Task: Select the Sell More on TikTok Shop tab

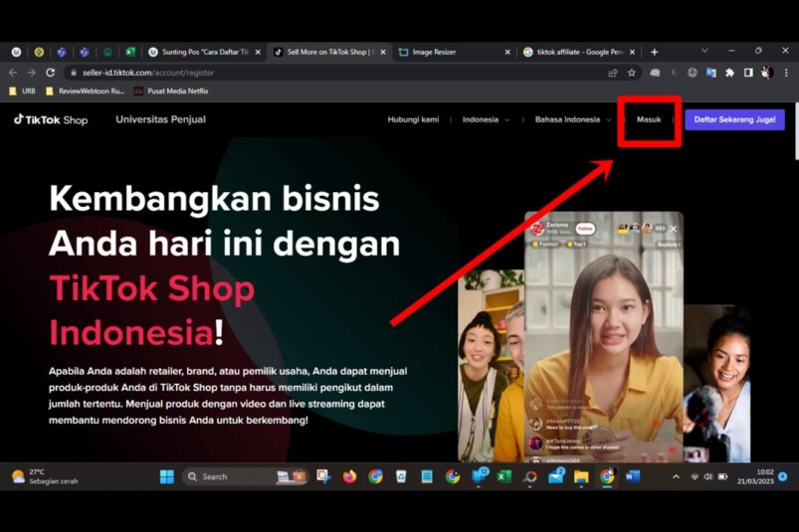Action: click(329, 52)
